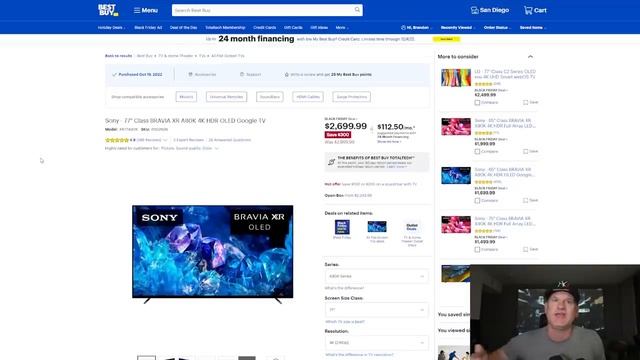Click Back to results link

(118, 56)
